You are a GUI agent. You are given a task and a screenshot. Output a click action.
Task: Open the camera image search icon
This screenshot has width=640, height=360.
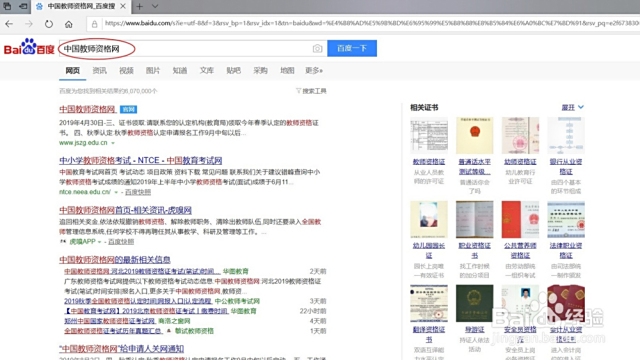click(x=317, y=49)
